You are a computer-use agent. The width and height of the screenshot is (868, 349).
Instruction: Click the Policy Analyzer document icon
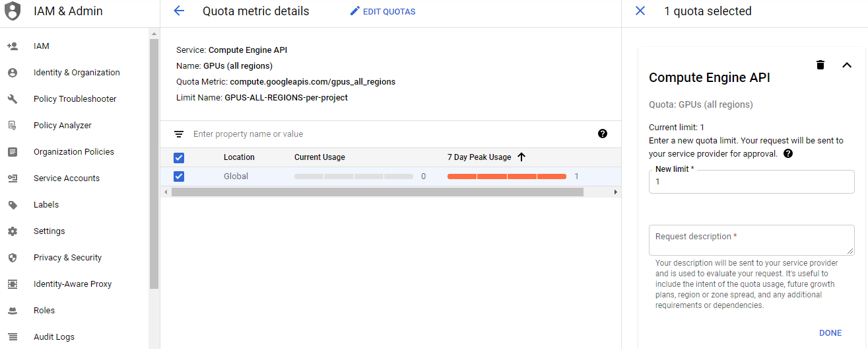12,126
